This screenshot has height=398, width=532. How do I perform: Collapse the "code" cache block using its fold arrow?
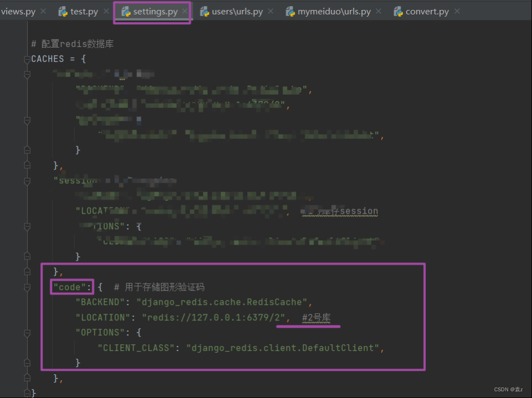pyautogui.click(x=27, y=287)
